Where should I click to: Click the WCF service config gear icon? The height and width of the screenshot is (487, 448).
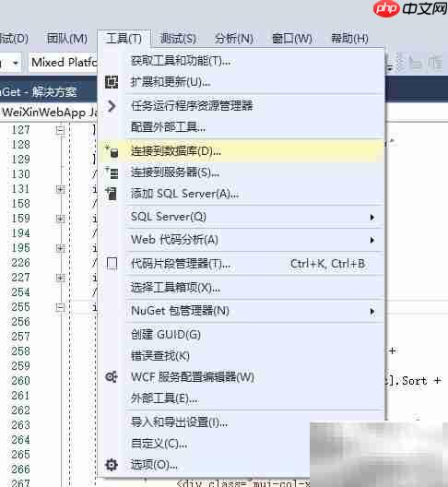pyautogui.click(x=112, y=377)
